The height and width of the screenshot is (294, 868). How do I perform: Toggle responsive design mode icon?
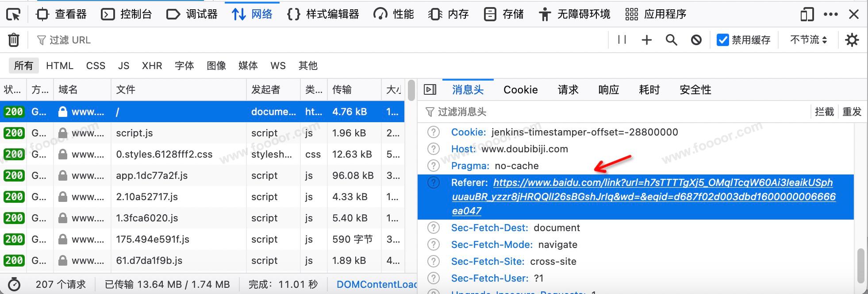(x=807, y=15)
